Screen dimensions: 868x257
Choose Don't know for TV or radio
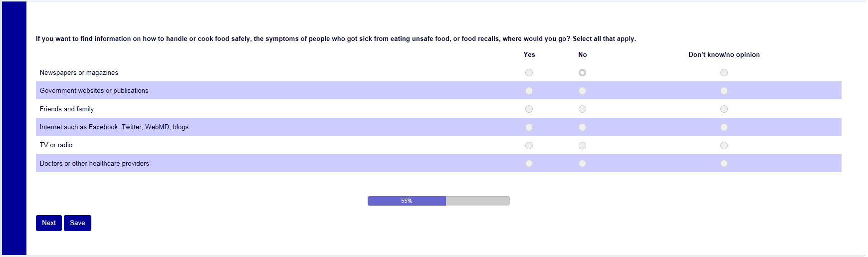724,146
